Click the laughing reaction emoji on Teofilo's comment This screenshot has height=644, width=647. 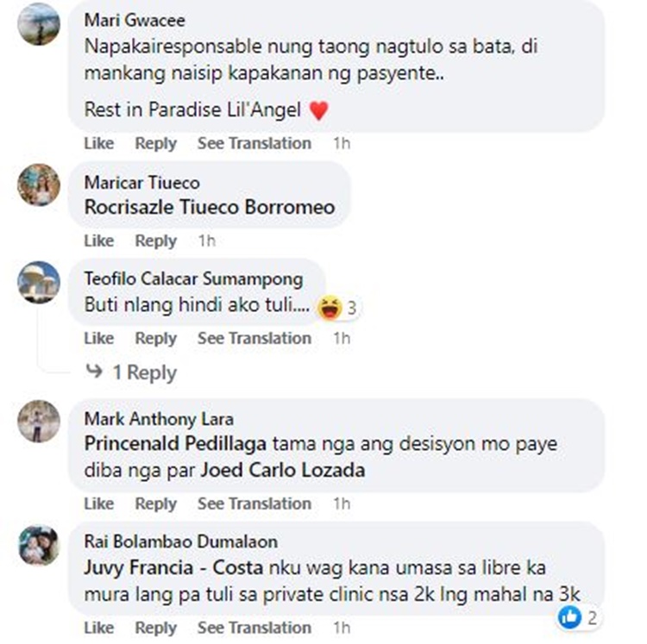330,308
